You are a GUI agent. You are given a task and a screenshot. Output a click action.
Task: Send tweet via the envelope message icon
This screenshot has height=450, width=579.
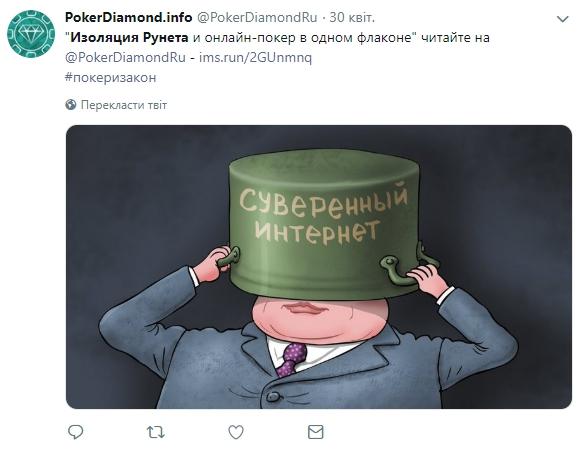pyautogui.click(x=316, y=432)
